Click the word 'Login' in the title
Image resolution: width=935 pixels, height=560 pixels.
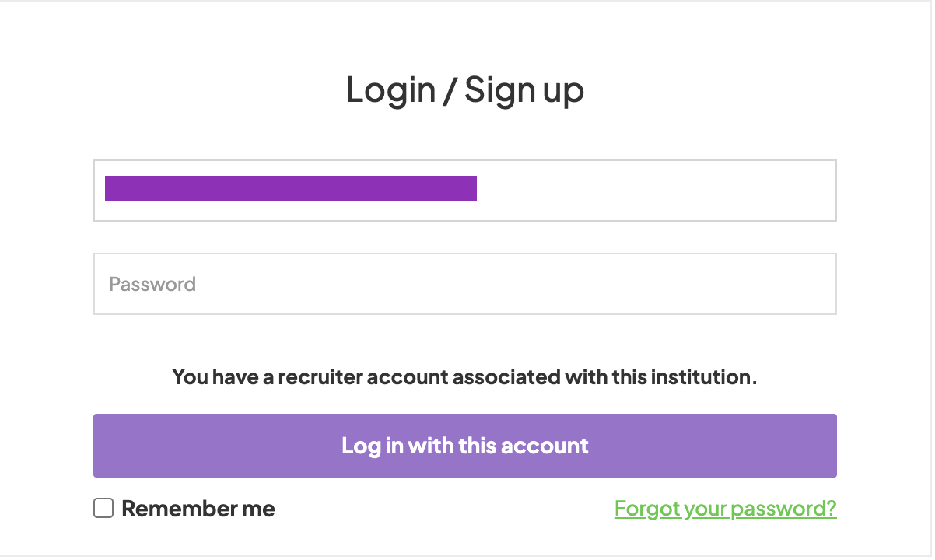[390, 89]
